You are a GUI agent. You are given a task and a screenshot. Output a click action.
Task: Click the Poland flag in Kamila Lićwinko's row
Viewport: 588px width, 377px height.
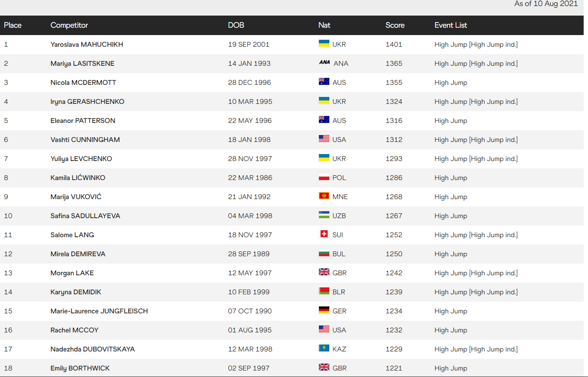(324, 177)
